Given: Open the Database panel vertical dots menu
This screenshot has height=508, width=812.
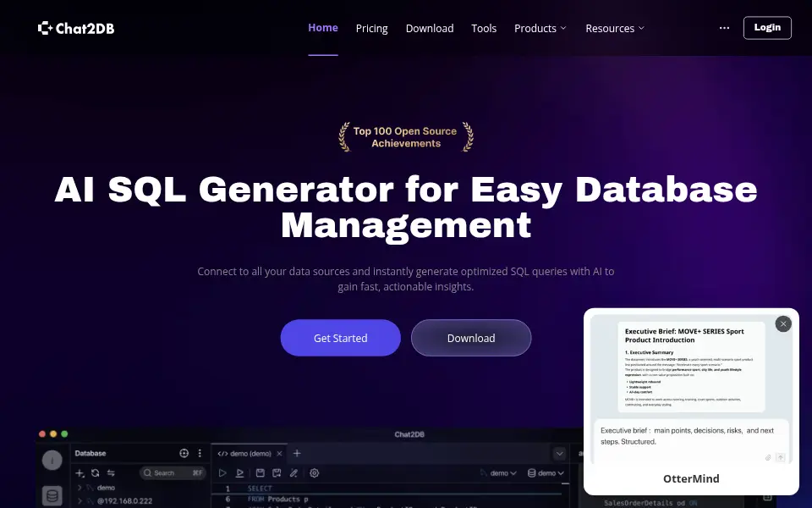Looking at the screenshot, I should [200, 453].
